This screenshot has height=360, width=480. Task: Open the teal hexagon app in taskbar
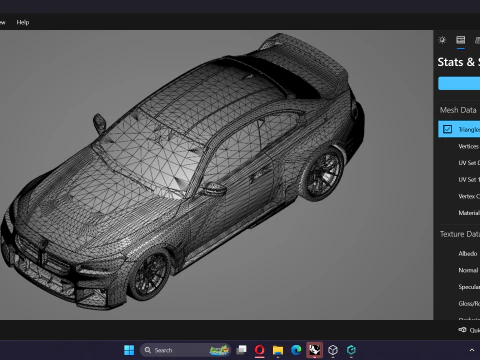(351, 350)
